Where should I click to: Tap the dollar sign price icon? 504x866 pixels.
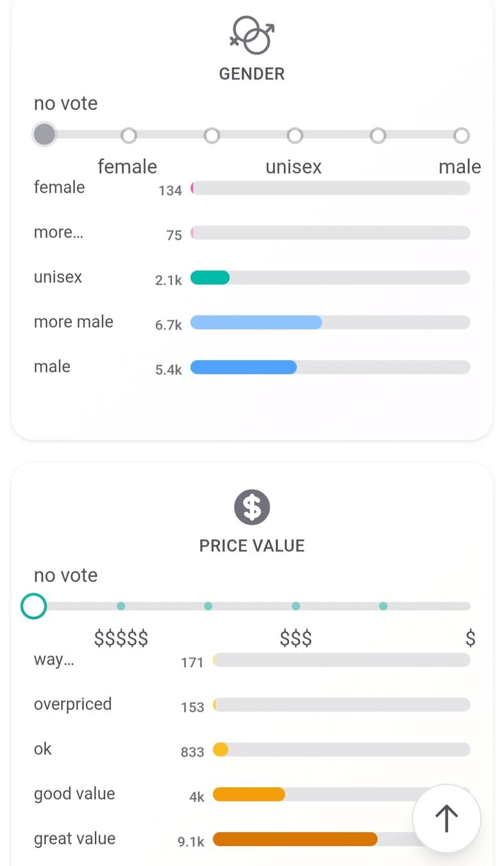pos(252,507)
